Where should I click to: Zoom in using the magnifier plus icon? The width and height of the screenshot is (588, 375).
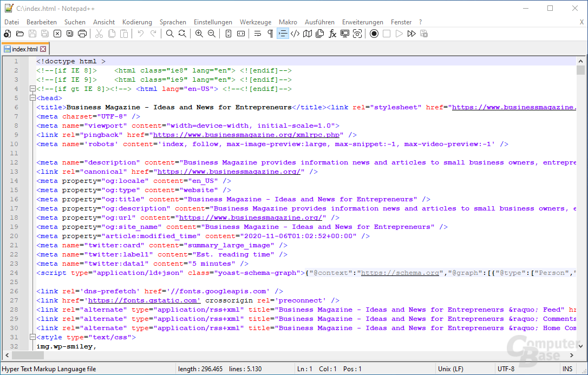point(199,34)
